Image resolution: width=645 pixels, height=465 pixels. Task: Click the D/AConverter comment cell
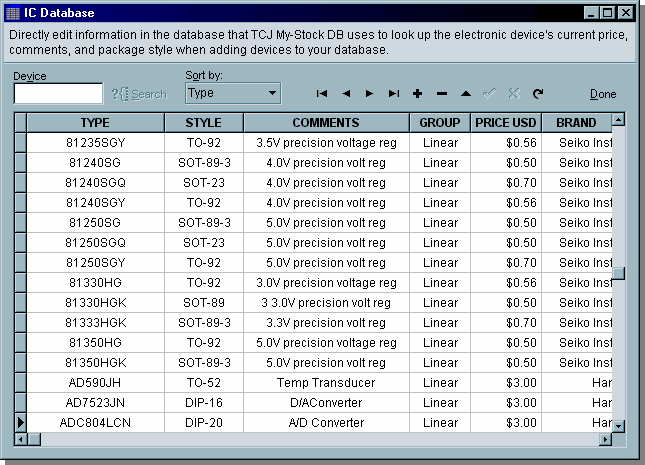[326, 402]
